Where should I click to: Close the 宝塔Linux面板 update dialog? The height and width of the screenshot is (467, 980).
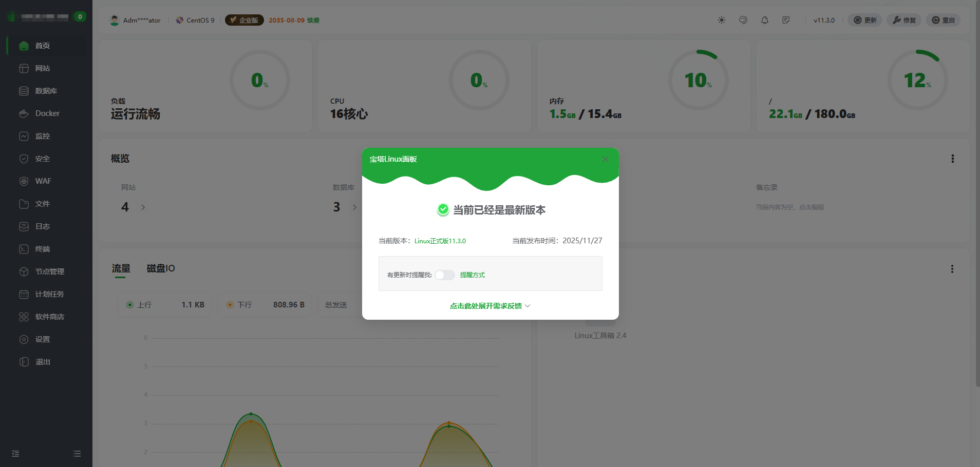coord(606,159)
